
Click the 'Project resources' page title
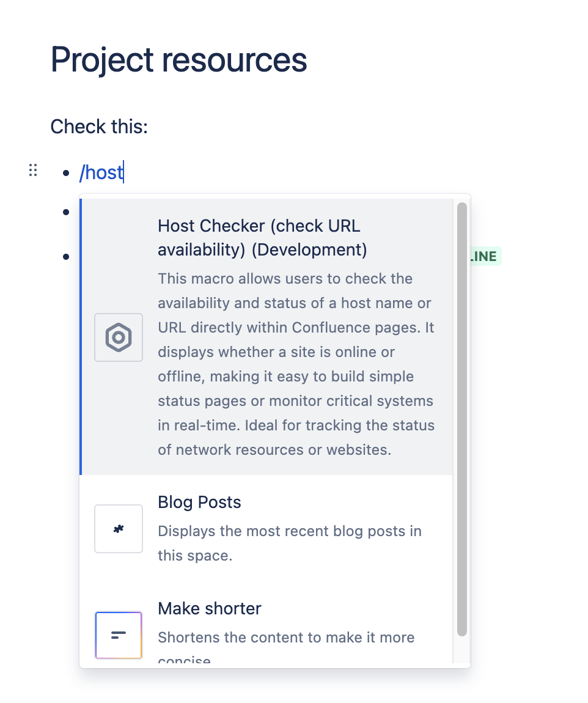(178, 60)
